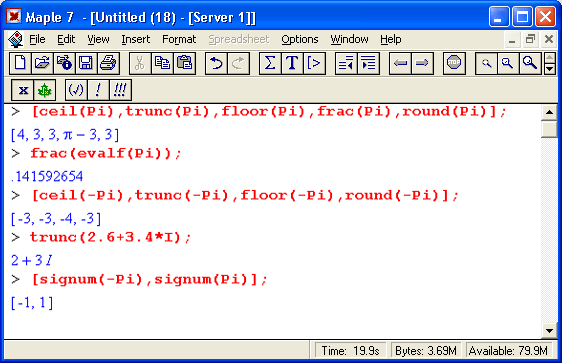Insert text with the T icon
The width and height of the screenshot is (562, 363).
click(292, 63)
